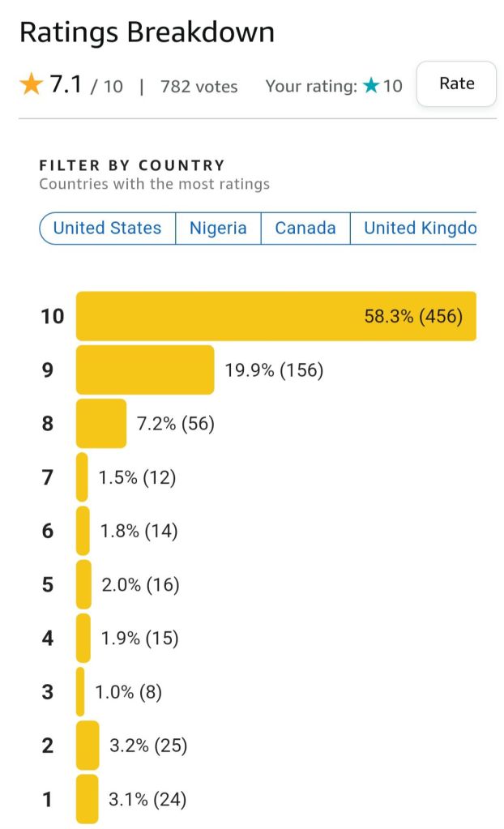Filter ratings by Nigeria
The width and height of the screenshot is (504, 829).
click(x=218, y=229)
